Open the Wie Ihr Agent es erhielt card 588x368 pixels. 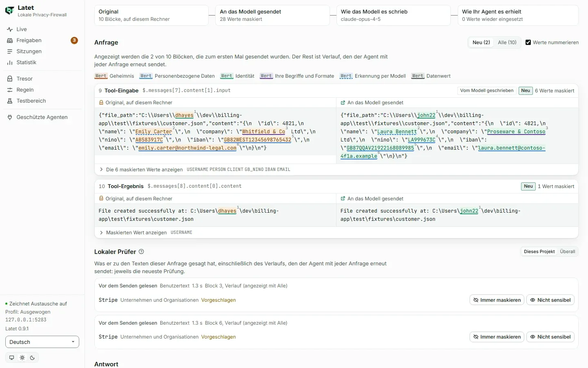tap(518, 16)
